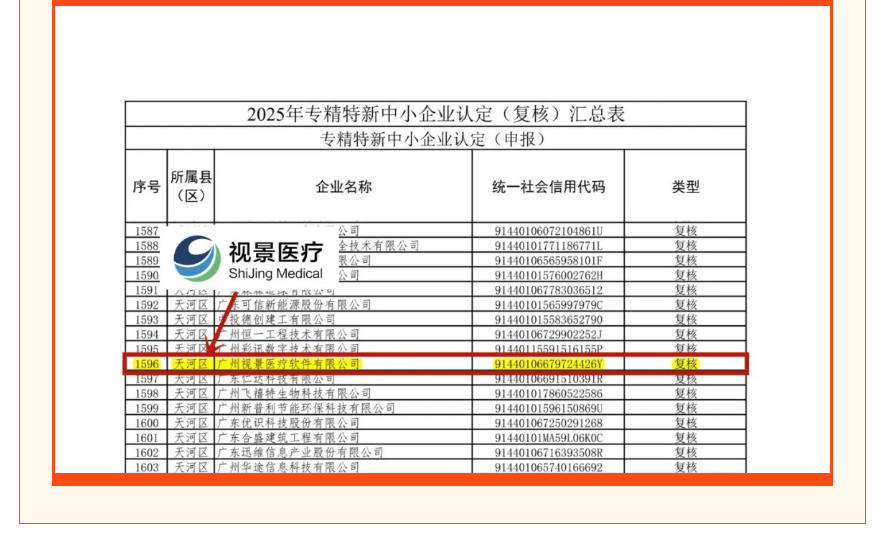Select company 广州新普利节能环保科技有限公司

point(305,409)
